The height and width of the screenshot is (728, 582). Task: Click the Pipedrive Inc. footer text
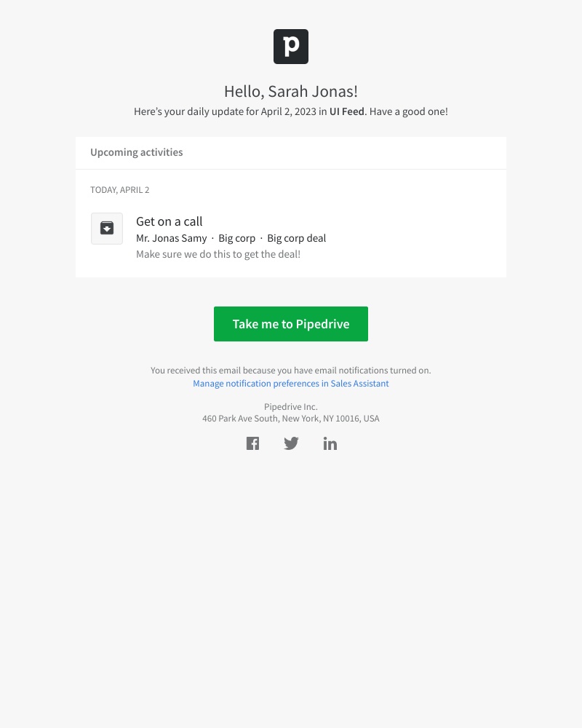[x=291, y=407]
